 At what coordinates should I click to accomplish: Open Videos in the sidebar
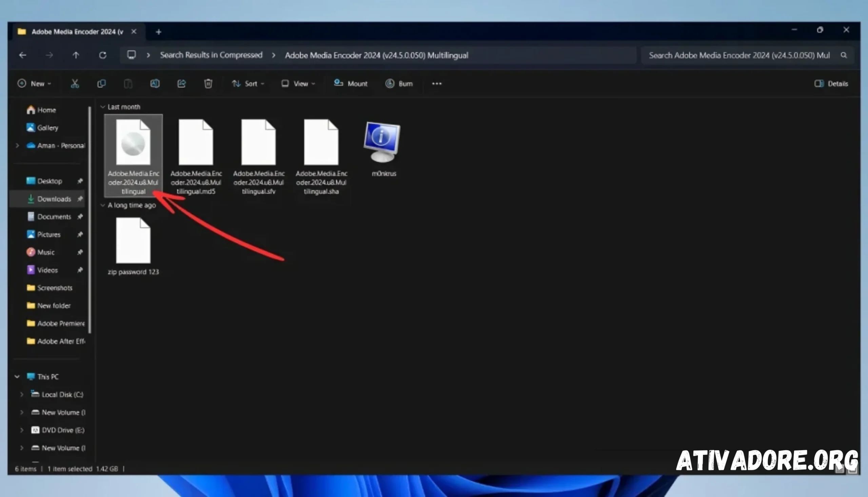42,270
